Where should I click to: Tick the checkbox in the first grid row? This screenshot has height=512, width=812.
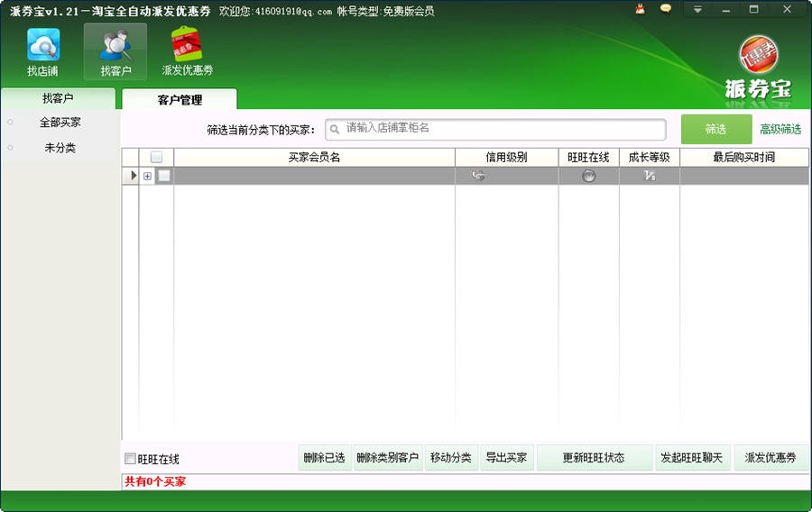(x=164, y=176)
